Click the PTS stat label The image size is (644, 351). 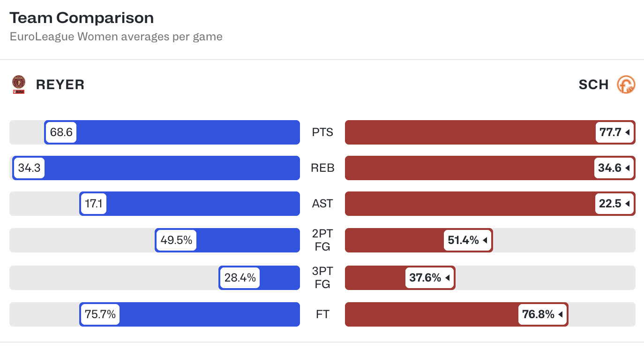(322, 132)
